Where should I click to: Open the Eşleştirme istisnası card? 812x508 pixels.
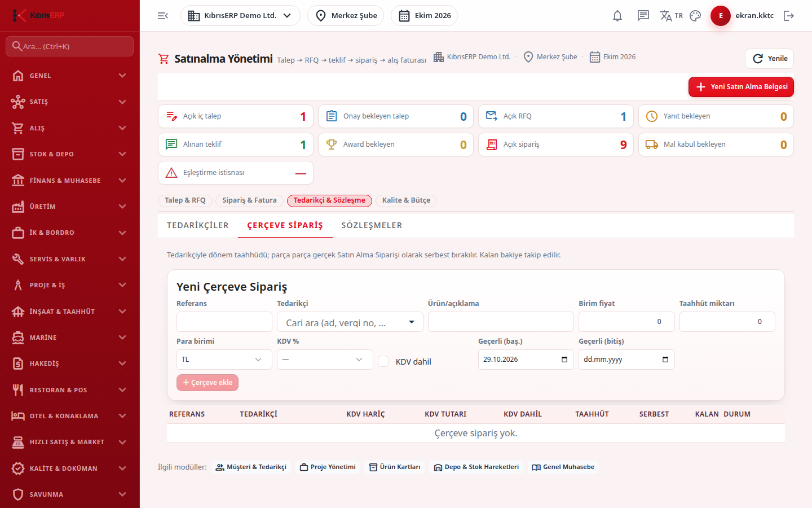(236, 173)
